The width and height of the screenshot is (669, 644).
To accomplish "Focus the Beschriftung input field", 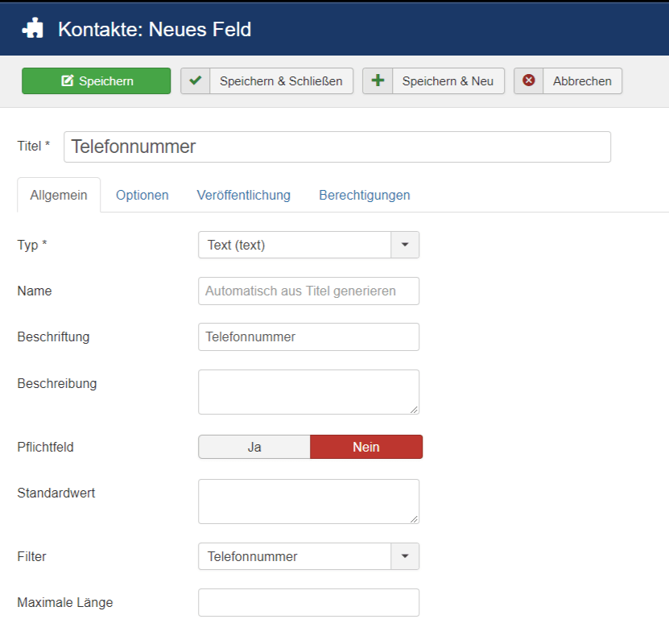I will pos(308,337).
